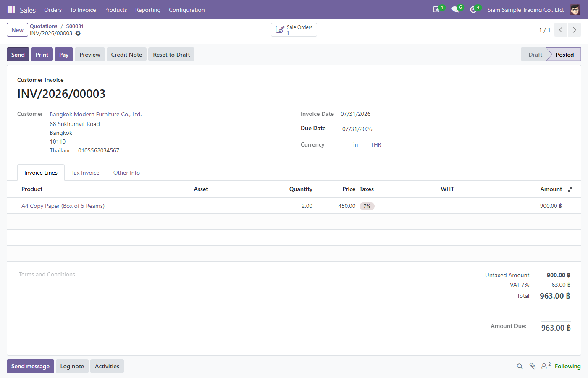Open the clock activities icon with badge 4
This screenshot has width=588, height=378.
click(473, 9)
